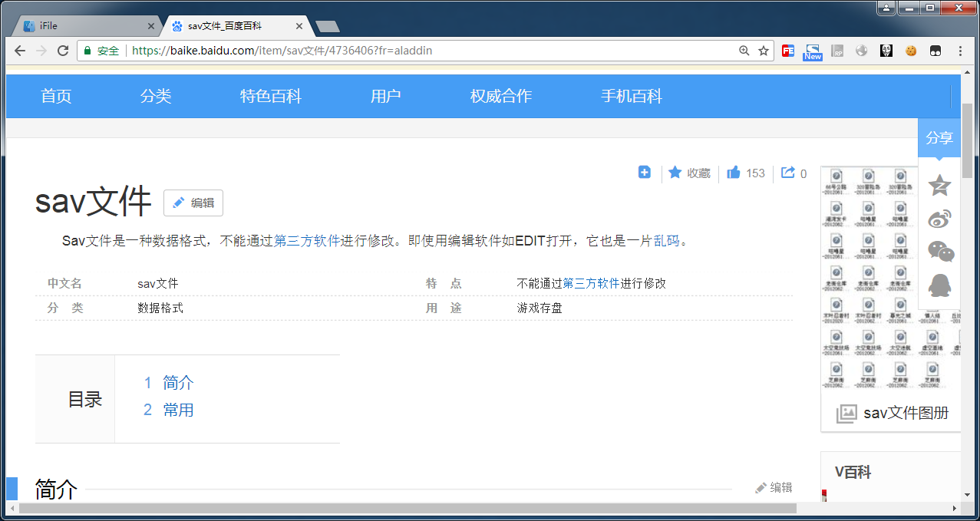Click the browser forward arrow
The image size is (980, 521).
[41, 51]
